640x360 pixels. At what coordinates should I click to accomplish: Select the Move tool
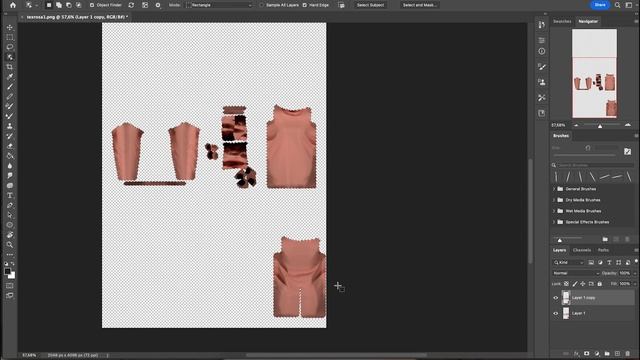(10, 27)
